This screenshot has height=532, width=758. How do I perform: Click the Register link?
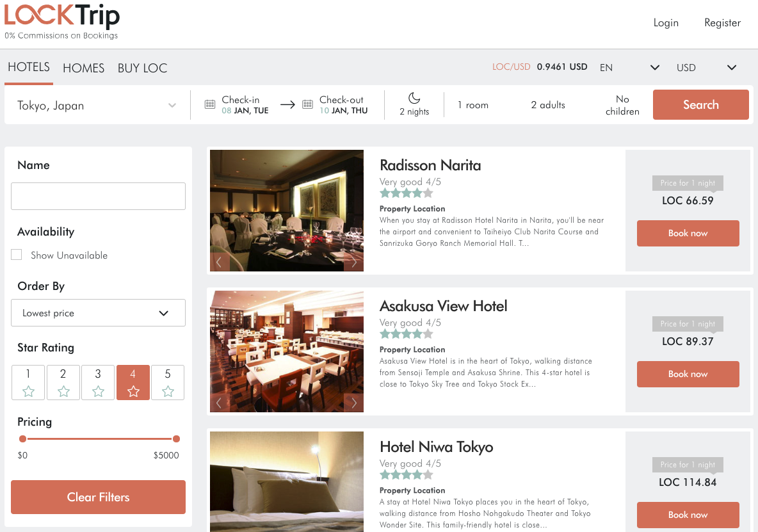click(x=722, y=22)
